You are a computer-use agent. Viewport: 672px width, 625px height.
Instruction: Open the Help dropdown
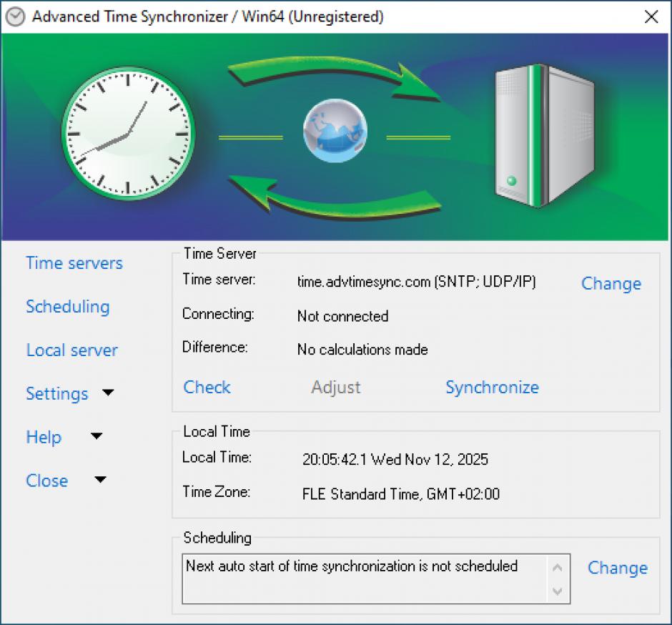coord(44,437)
